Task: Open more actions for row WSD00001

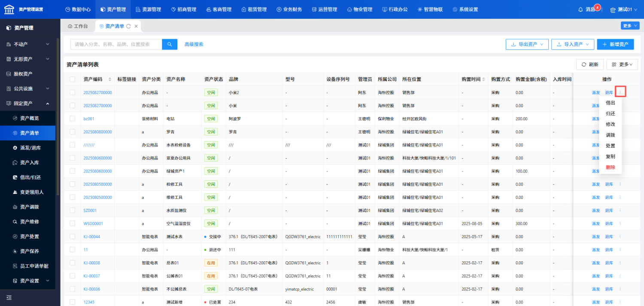Action: 620,223
